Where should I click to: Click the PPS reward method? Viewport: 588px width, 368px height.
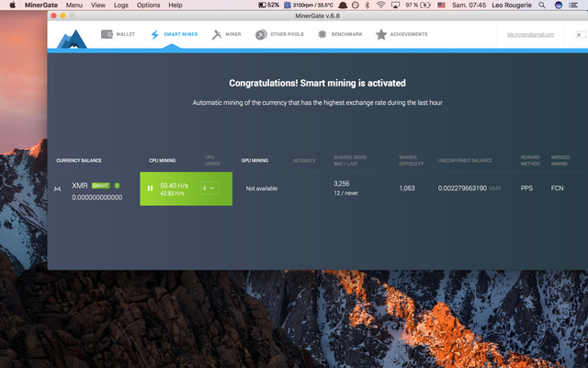pos(526,188)
